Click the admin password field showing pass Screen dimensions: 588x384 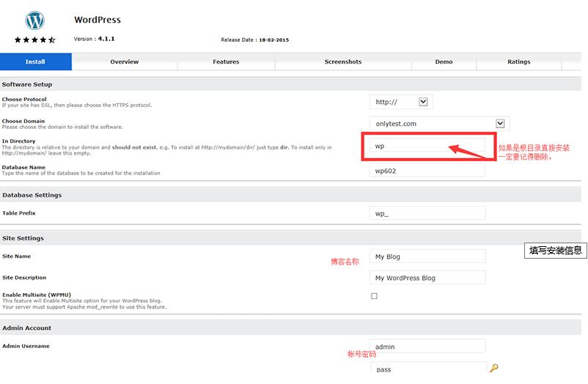tap(429, 368)
